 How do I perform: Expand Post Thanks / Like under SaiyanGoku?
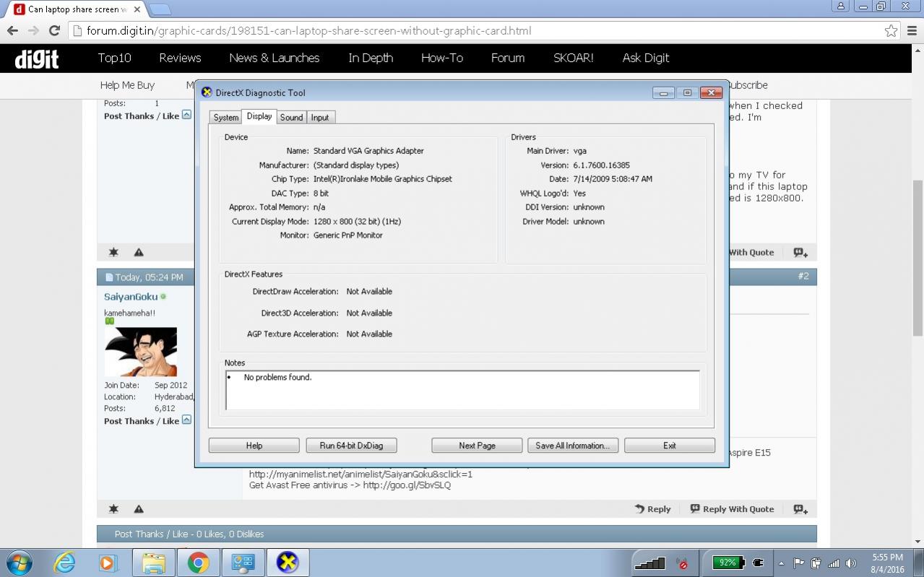[x=186, y=420]
